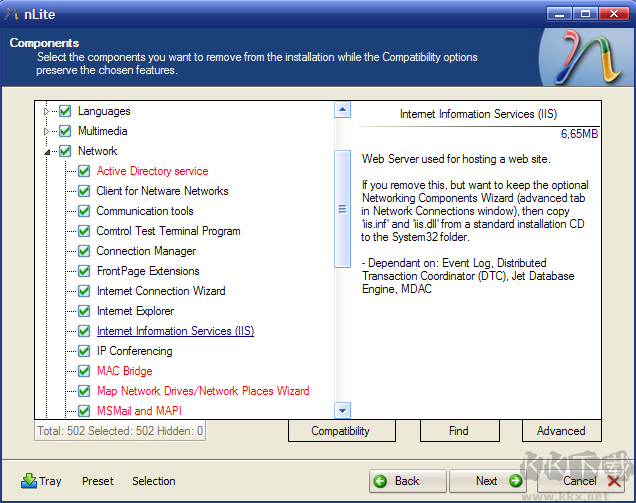Uncheck the Multimedia checkbox

[x=65, y=131]
